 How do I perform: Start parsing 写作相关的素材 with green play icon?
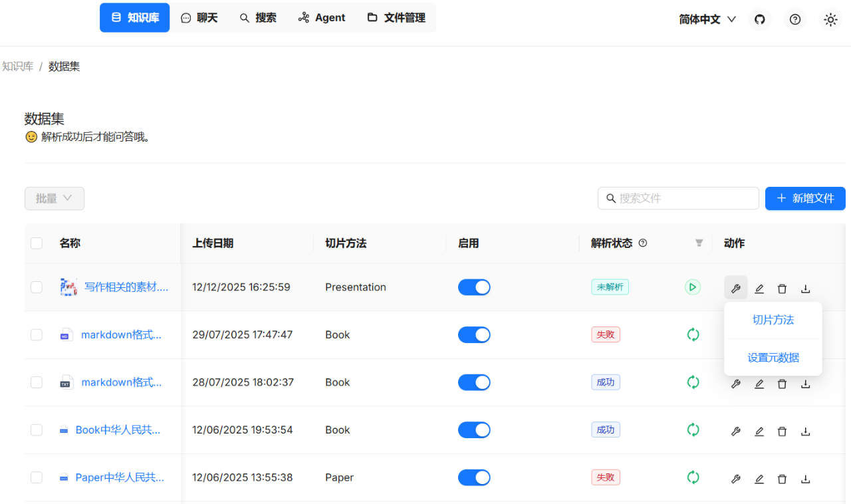[692, 287]
